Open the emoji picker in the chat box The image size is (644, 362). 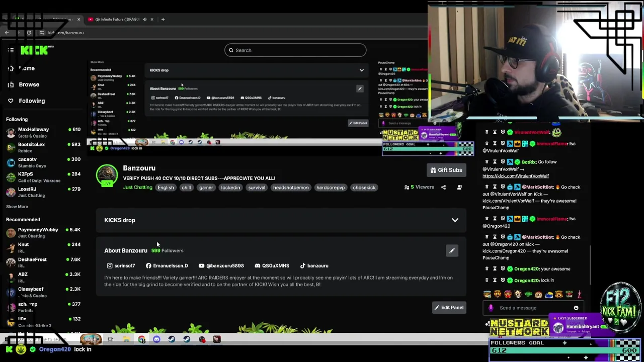(x=576, y=308)
